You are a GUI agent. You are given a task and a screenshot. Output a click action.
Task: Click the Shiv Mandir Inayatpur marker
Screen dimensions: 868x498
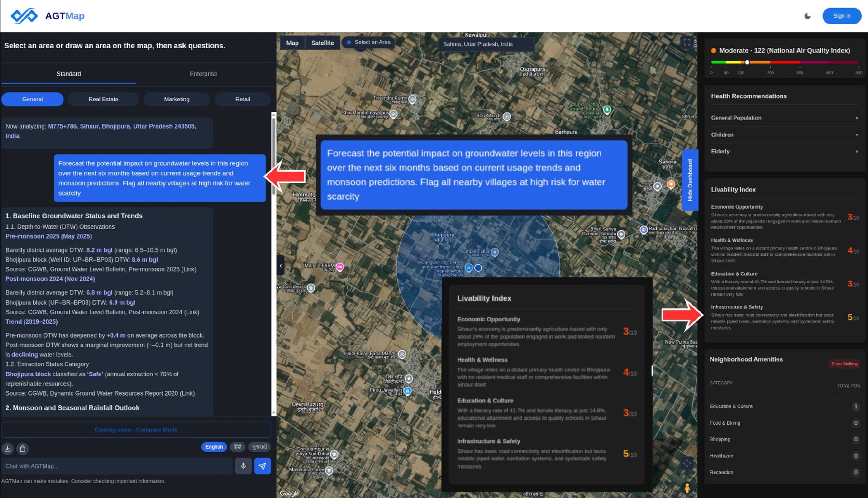pos(393,114)
